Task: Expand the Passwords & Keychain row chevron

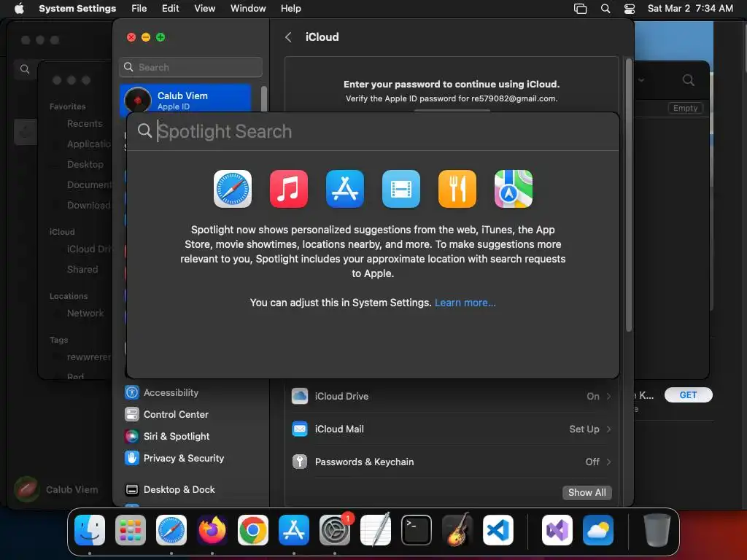Action: [x=608, y=462]
